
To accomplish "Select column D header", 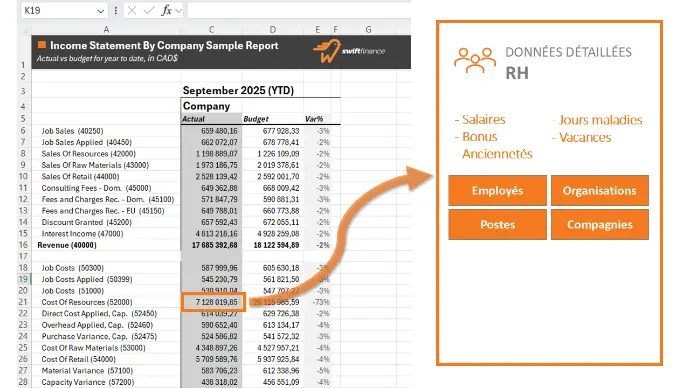I will (273, 29).
